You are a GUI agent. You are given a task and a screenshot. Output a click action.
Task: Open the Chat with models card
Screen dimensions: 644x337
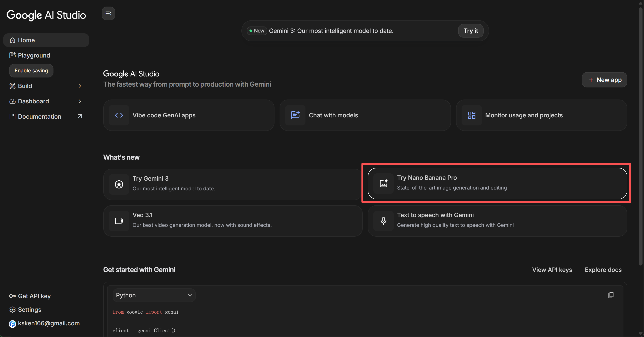click(x=365, y=115)
